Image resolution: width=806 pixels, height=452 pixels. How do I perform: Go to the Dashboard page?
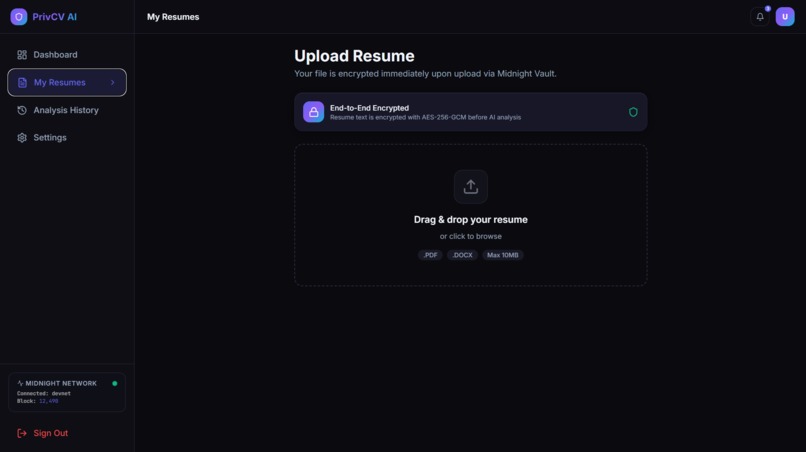click(67, 55)
